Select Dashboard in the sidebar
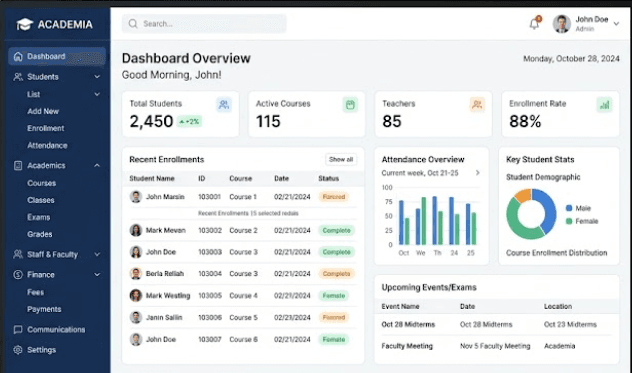 tap(57, 56)
